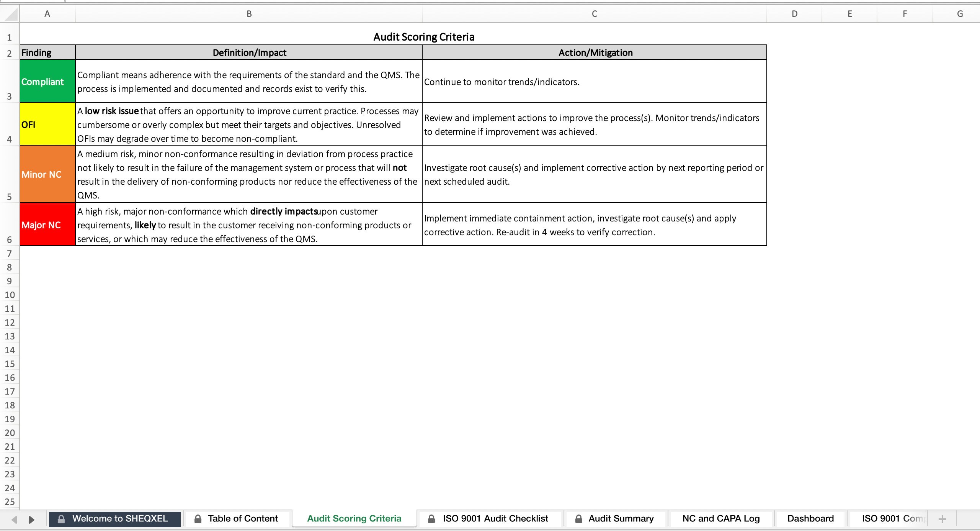The image size is (980, 531).
Task: Switch to the Dashboard tab
Action: 810,519
